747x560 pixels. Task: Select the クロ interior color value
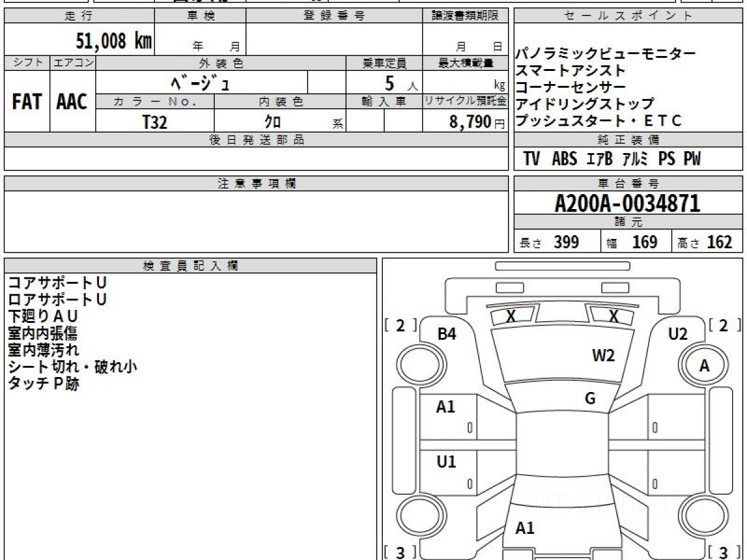pyautogui.click(x=272, y=122)
